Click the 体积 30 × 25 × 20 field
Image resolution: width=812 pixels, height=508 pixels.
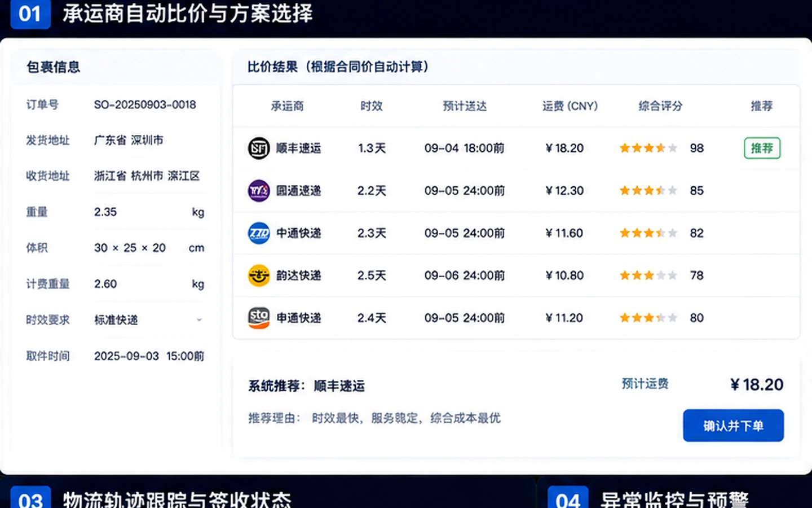pyautogui.click(x=149, y=248)
